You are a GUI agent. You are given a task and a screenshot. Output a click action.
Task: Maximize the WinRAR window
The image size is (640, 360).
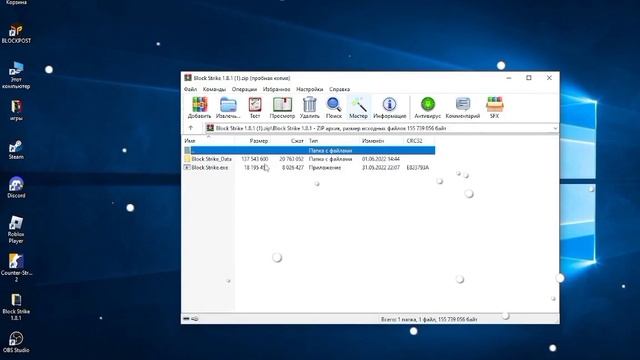[x=529, y=78]
